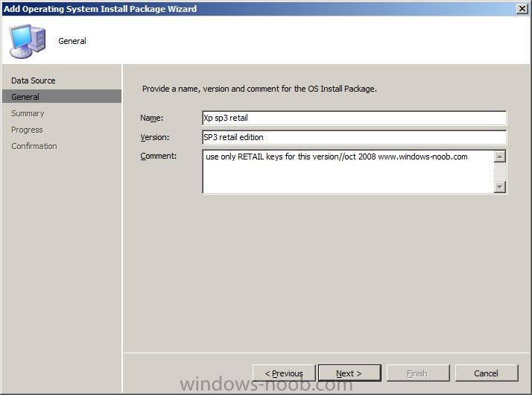
Task: Click Comment box scroll down arrow
Action: coord(500,186)
